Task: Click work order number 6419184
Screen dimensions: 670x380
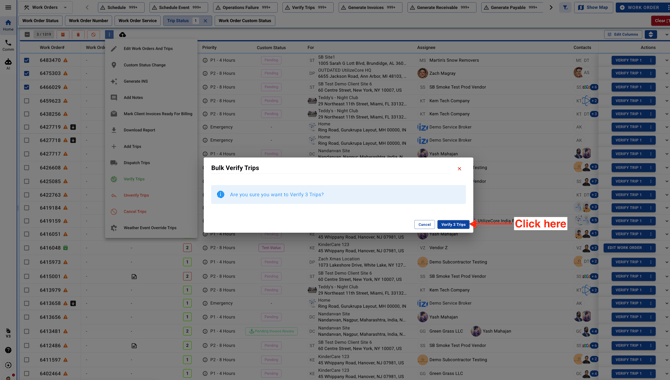Action: coord(50,208)
